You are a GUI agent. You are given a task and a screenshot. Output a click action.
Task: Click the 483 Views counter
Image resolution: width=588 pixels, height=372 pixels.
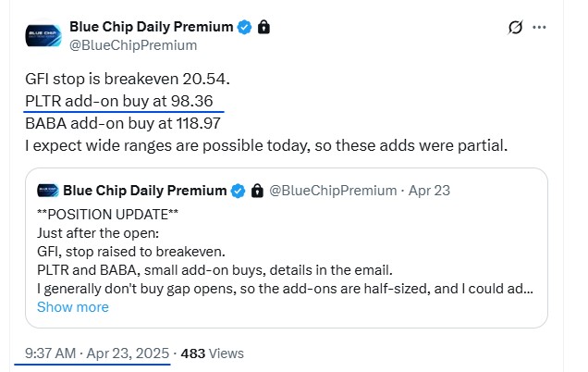tap(213, 353)
